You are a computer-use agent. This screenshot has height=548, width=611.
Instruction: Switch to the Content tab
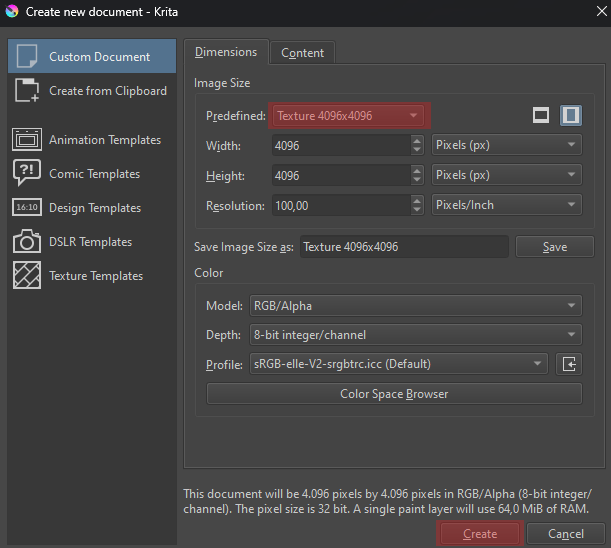click(x=302, y=53)
